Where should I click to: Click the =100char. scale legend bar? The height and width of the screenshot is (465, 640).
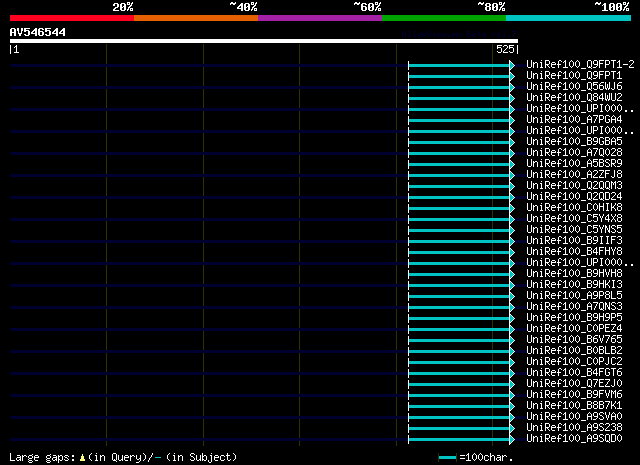pyautogui.click(x=447, y=458)
